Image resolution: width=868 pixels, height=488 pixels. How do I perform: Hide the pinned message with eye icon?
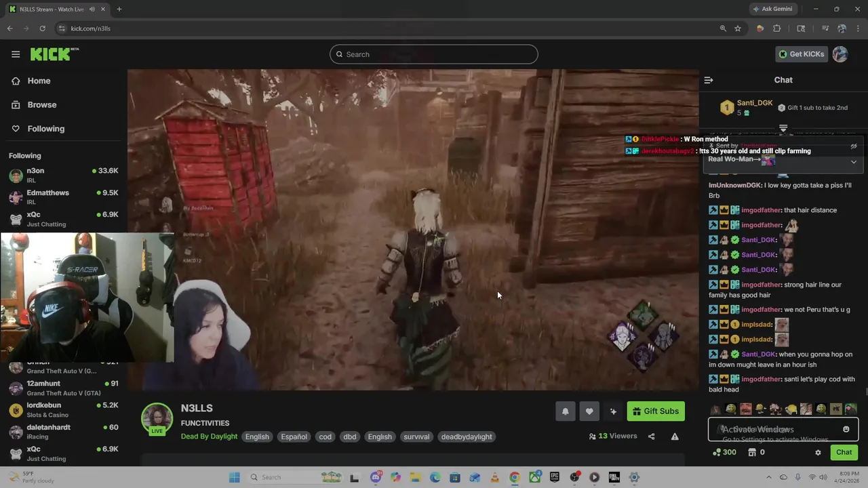[854, 146]
